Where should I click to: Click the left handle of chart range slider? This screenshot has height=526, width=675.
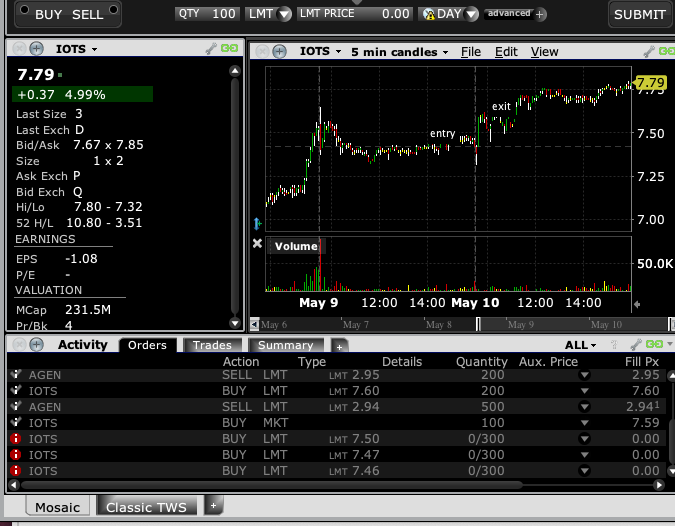(x=478, y=324)
